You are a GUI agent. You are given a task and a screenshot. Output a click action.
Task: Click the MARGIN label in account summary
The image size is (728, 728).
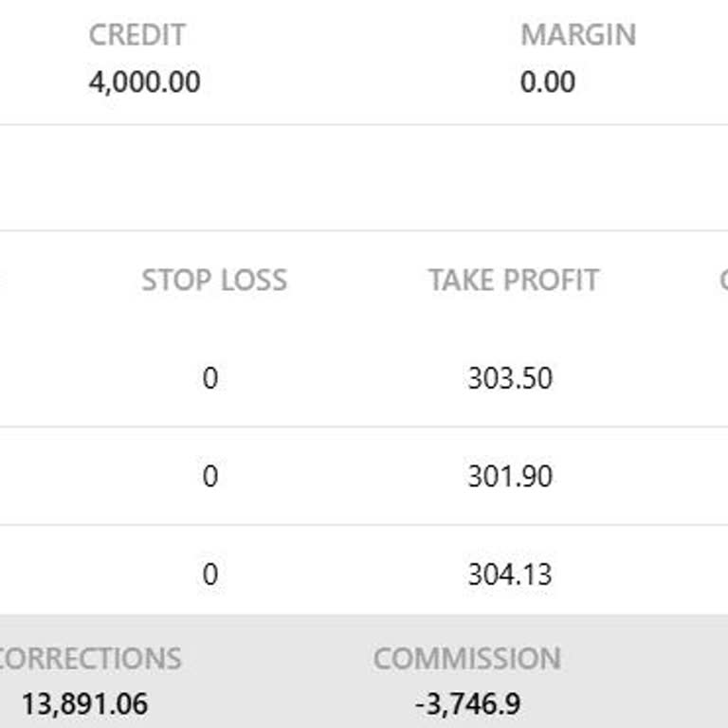click(x=577, y=35)
